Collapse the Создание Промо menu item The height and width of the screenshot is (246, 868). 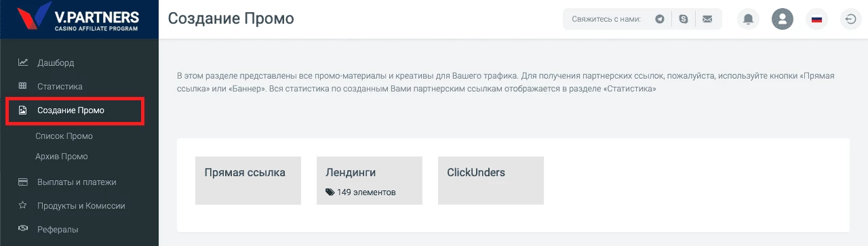75,110
